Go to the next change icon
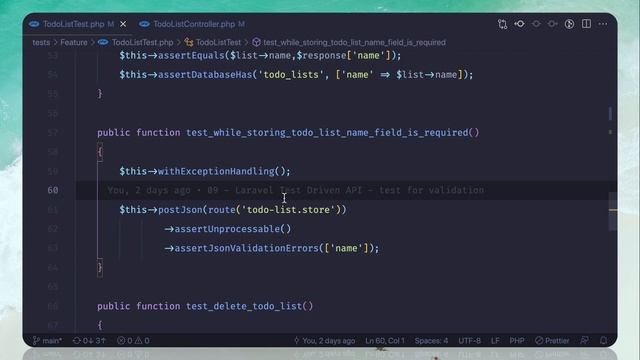The height and width of the screenshot is (360, 640). pos(553,24)
